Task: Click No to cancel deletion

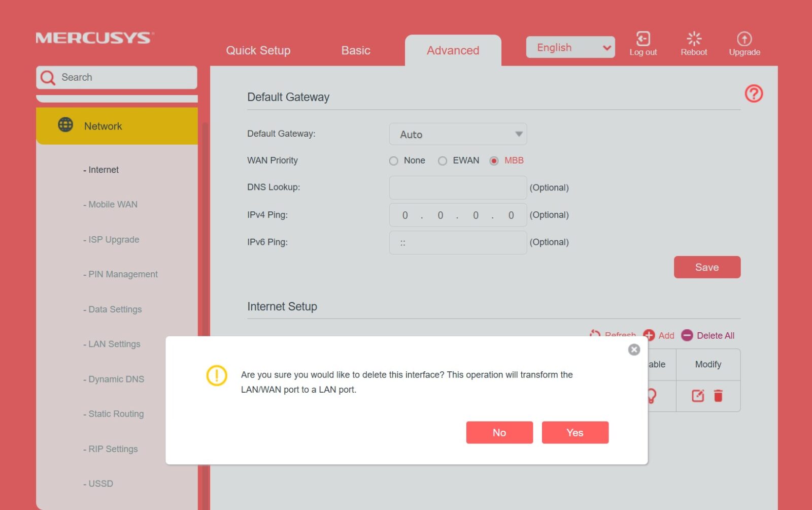Action: [499, 432]
